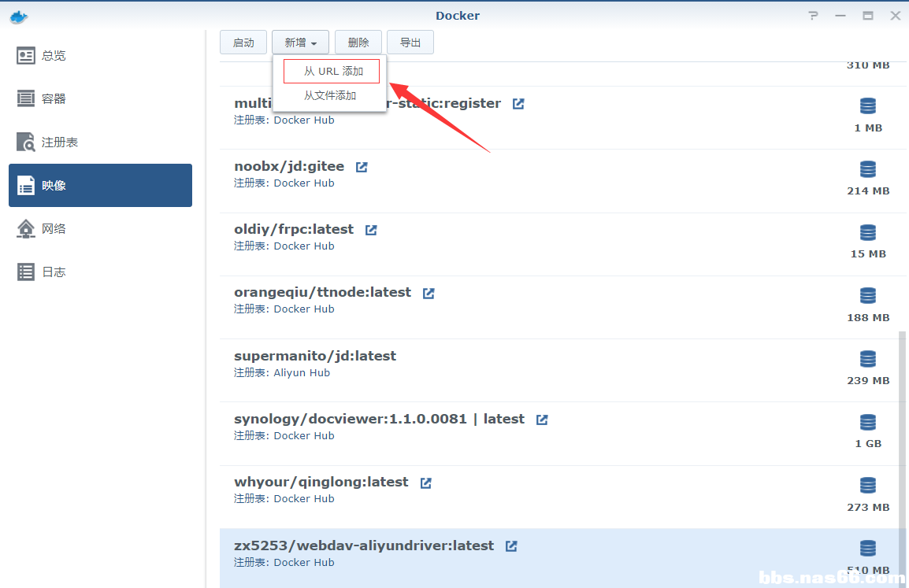Viewport: 909px width, 588px height.
Task: Select the 映像 images section
Action: click(100, 186)
